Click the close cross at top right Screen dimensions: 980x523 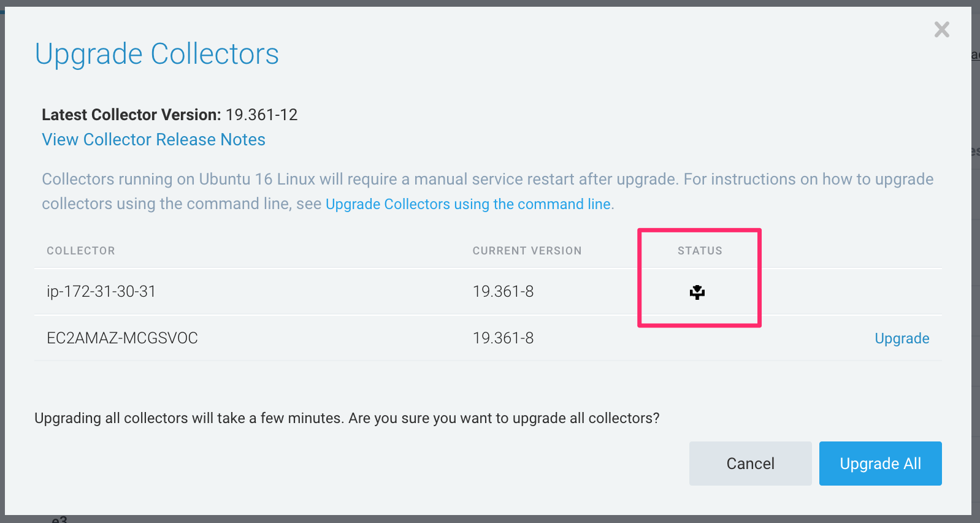942,29
